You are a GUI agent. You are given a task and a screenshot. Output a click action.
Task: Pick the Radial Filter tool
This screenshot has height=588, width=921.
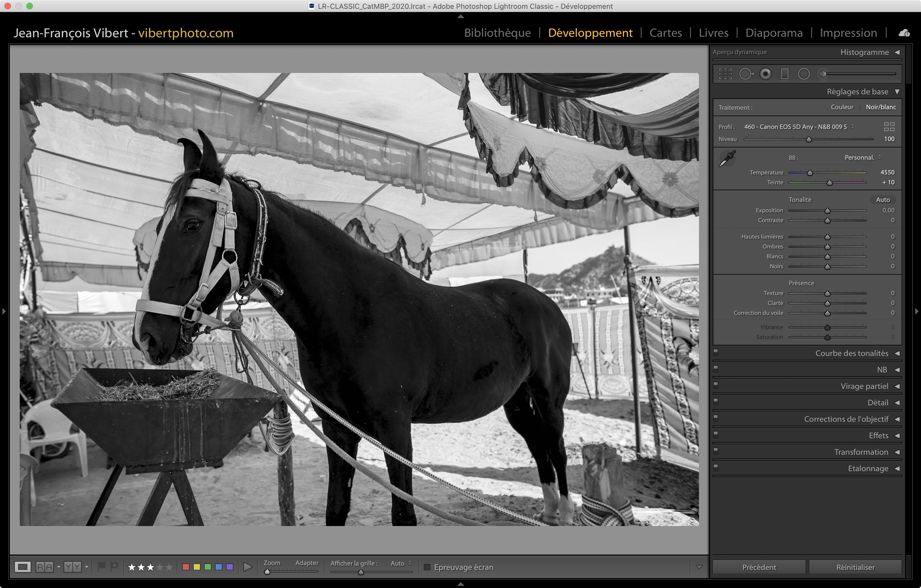coord(804,74)
